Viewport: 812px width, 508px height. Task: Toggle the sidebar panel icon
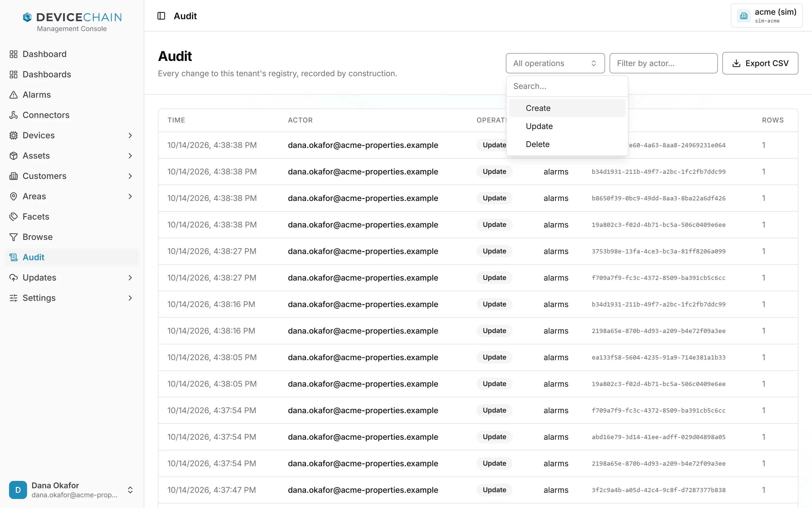tap(161, 16)
